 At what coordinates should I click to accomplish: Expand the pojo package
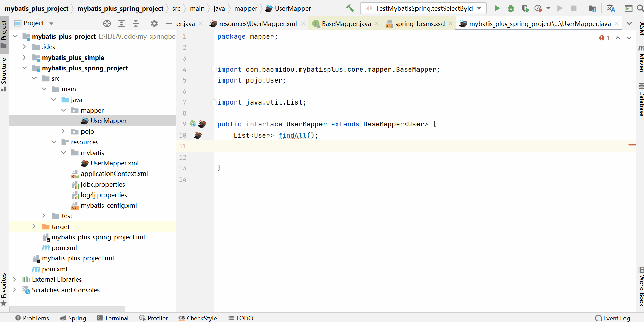63,131
